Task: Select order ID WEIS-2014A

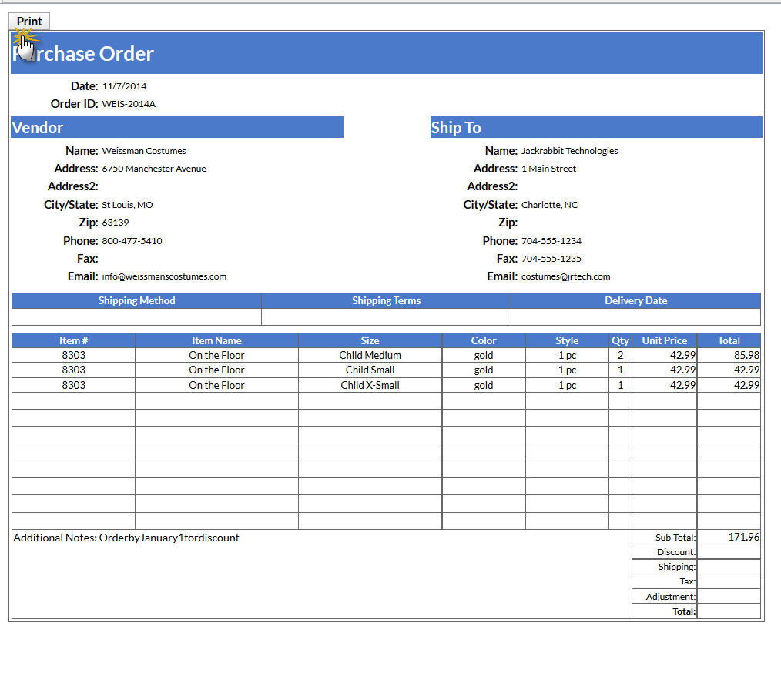Action: tap(129, 104)
